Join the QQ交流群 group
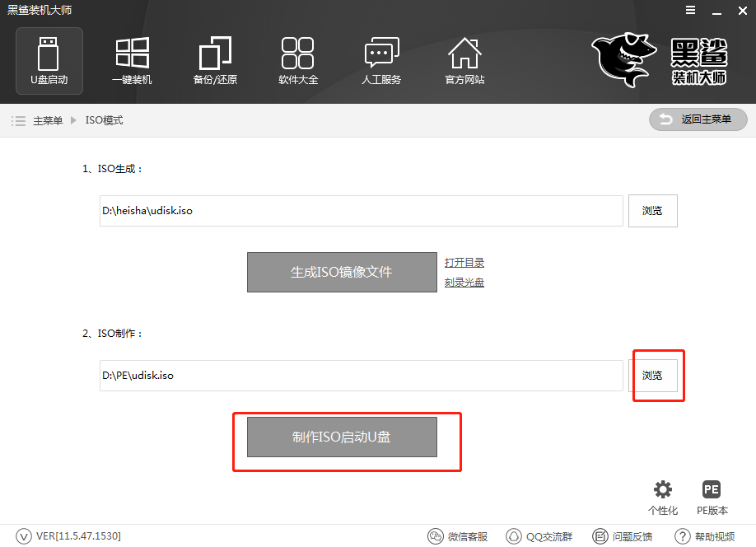756x547 pixels. pyautogui.click(x=539, y=536)
